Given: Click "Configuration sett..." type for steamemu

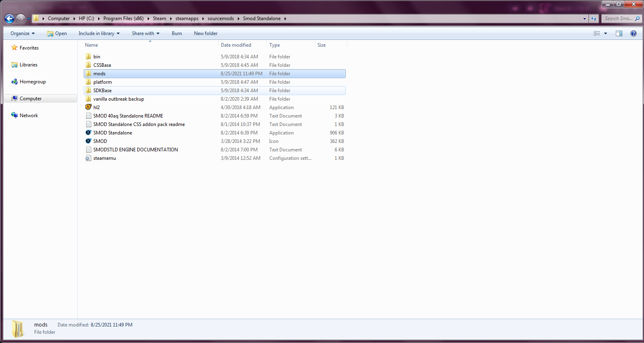Looking at the screenshot, I should pos(290,158).
